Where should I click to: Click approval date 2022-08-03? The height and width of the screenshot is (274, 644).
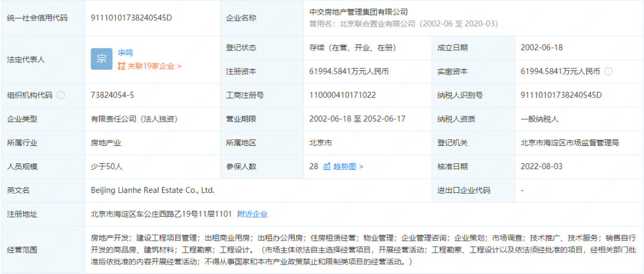(x=541, y=167)
